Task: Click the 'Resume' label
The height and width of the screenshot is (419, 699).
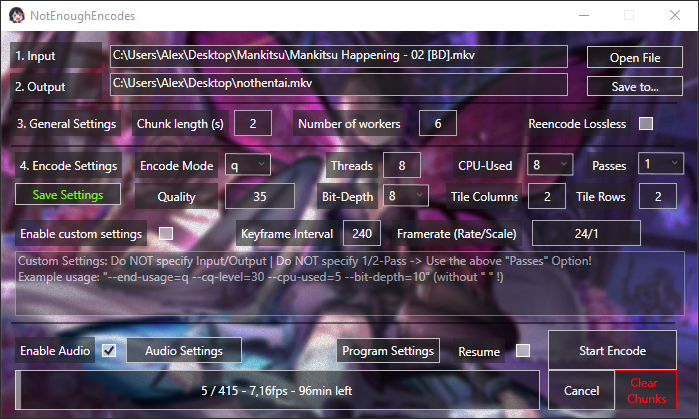Action: [479, 351]
